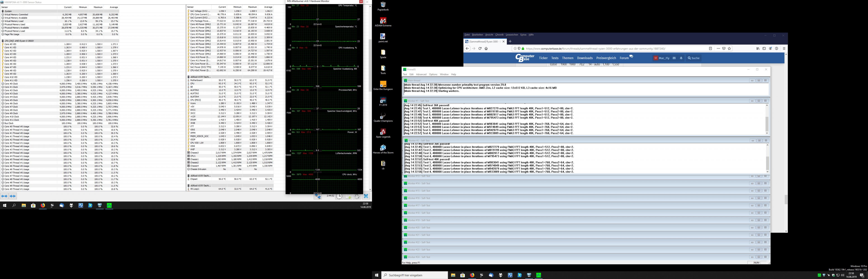Open Firefox account icon

[x=770, y=49]
